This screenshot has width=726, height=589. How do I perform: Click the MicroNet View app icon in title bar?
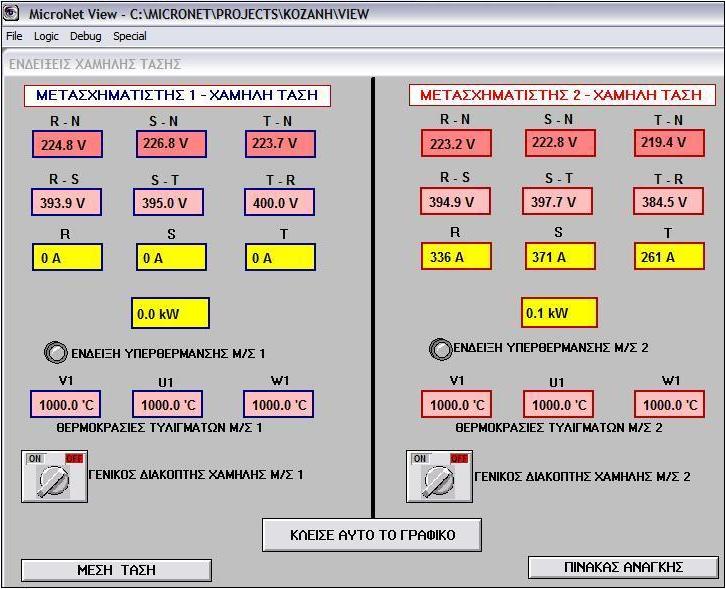tap(11, 13)
